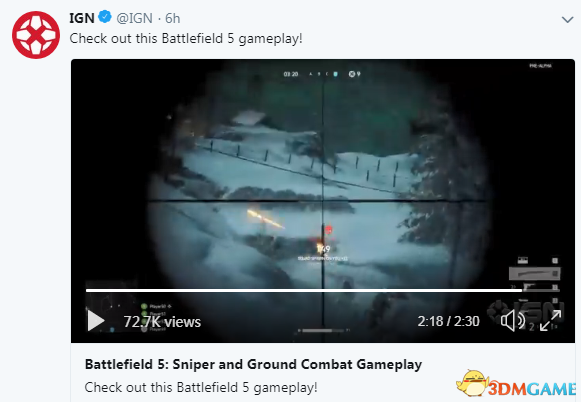This screenshot has height=402, width=581.
Task: Enter fullscreen using the expand arrows icon
Action: [550, 320]
